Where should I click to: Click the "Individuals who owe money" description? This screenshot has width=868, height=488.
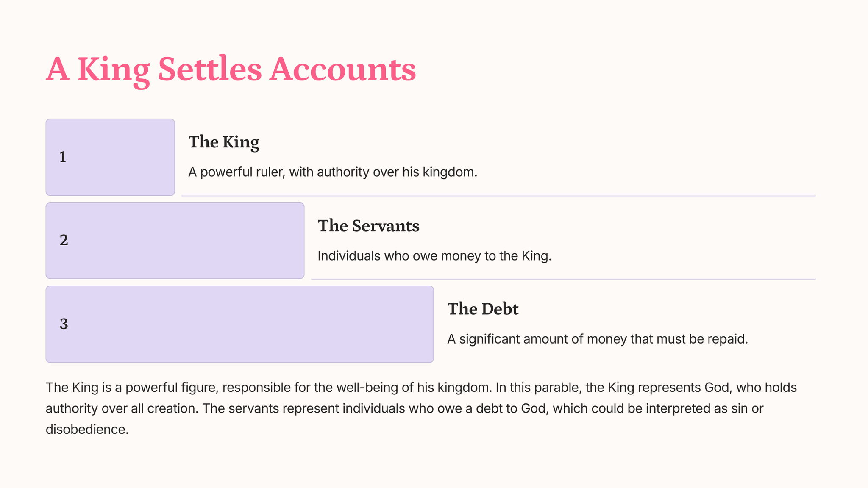click(434, 256)
